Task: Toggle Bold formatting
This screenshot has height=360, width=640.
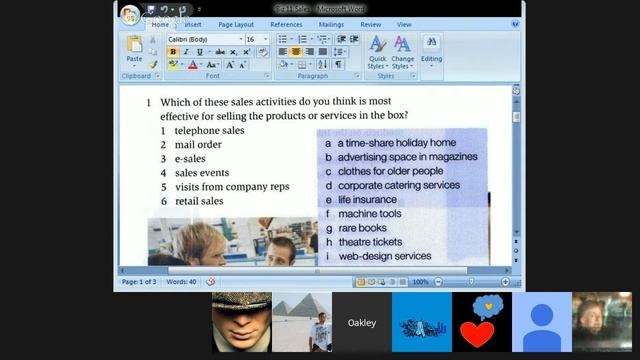Action: click(173, 52)
